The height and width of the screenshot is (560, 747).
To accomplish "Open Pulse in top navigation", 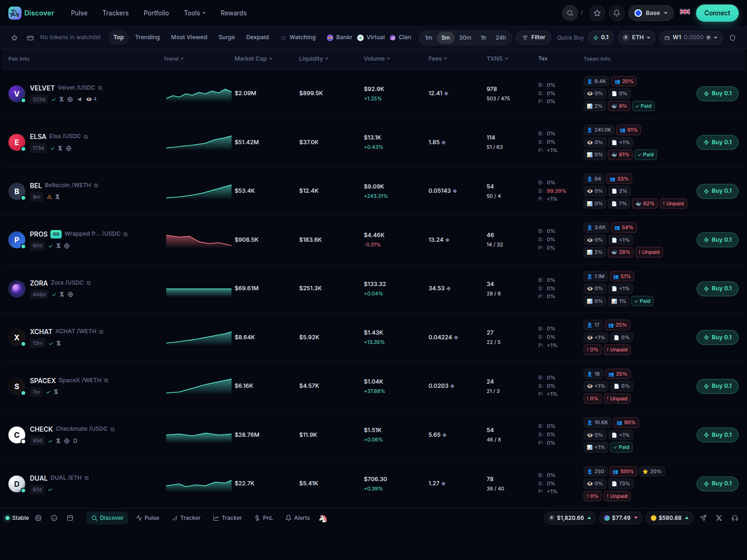I will [79, 13].
